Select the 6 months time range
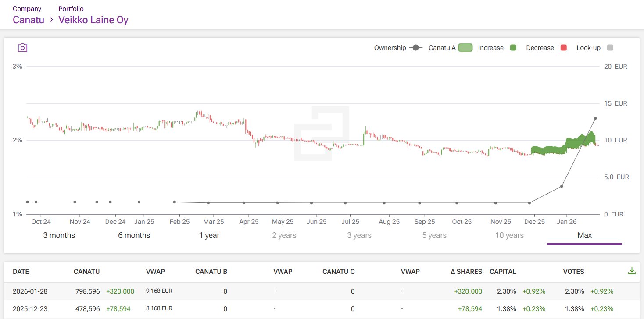The width and height of the screenshot is (644, 319). [134, 235]
